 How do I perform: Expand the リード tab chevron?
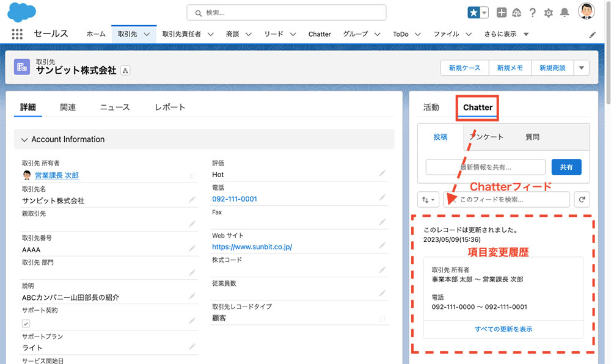(x=293, y=34)
